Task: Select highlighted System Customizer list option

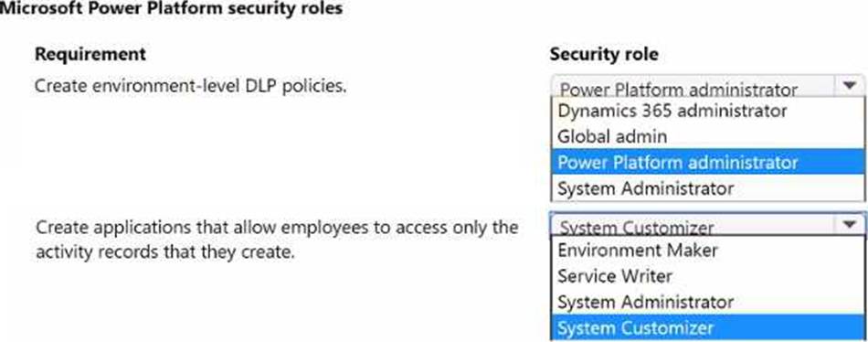Action: point(708,328)
